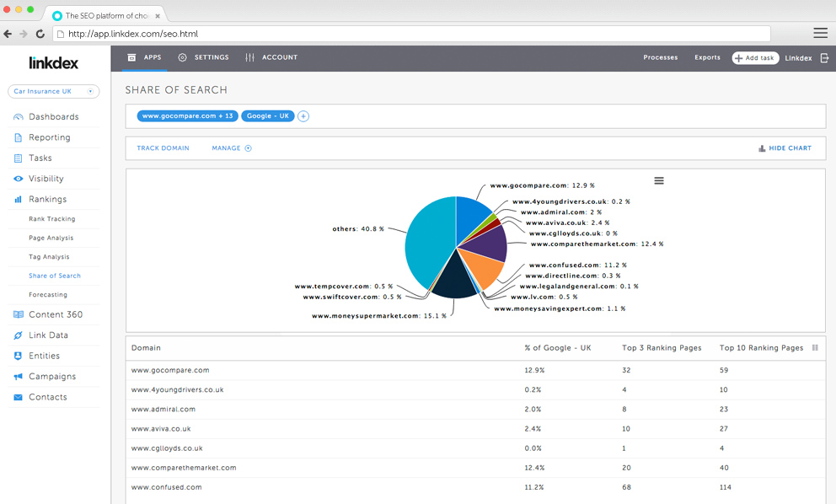Viewport: 836px width, 504px height.
Task: Click the orange confused.com pie slice
Action: coord(483,266)
